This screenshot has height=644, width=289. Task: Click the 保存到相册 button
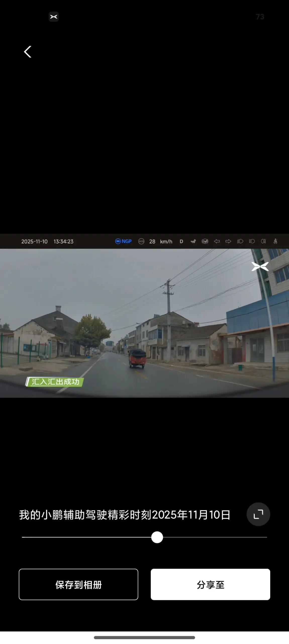pos(78,584)
